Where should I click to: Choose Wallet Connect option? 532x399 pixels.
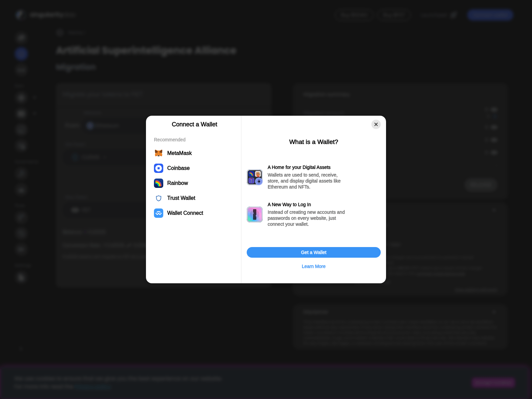[194, 213]
